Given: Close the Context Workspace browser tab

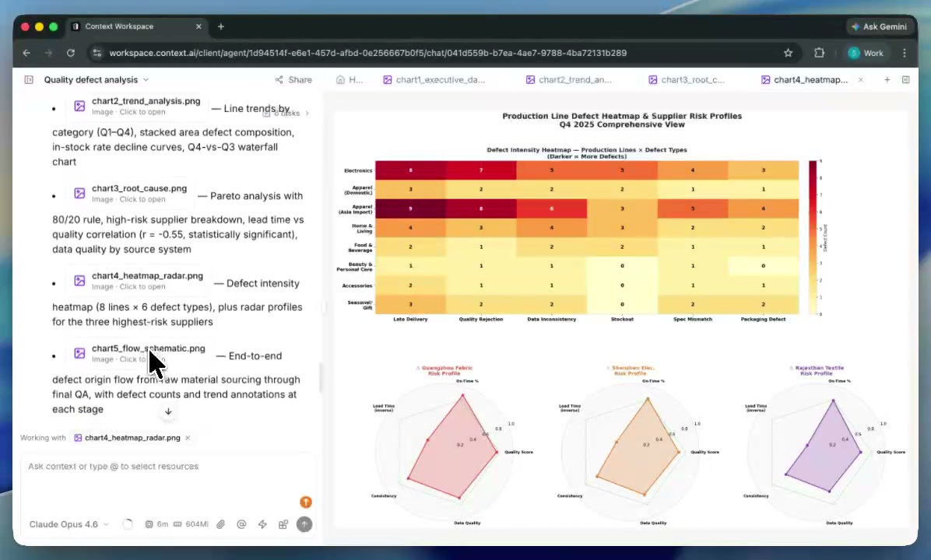Looking at the screenshot, I should (198, 26).
